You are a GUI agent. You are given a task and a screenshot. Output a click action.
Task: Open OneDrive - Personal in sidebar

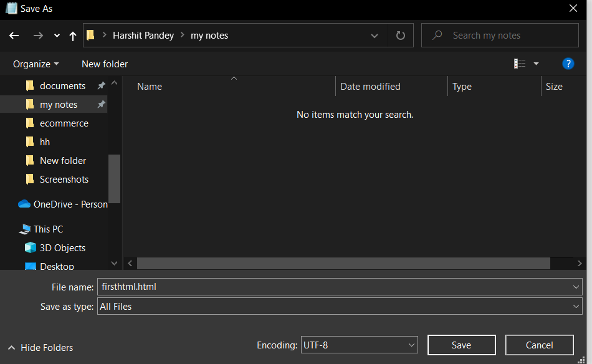pos(63,204)
